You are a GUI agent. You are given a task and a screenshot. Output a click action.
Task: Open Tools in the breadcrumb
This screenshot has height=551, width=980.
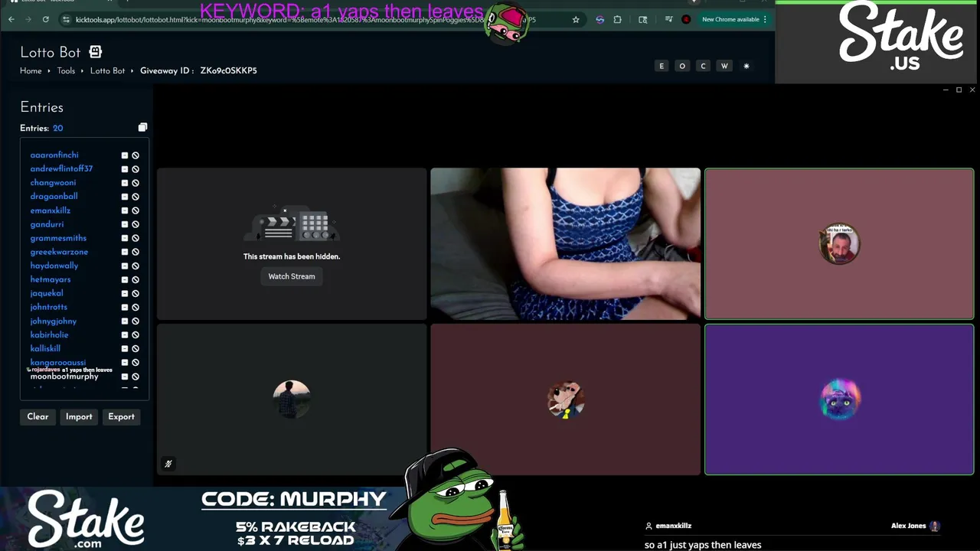tap(66, 70)
